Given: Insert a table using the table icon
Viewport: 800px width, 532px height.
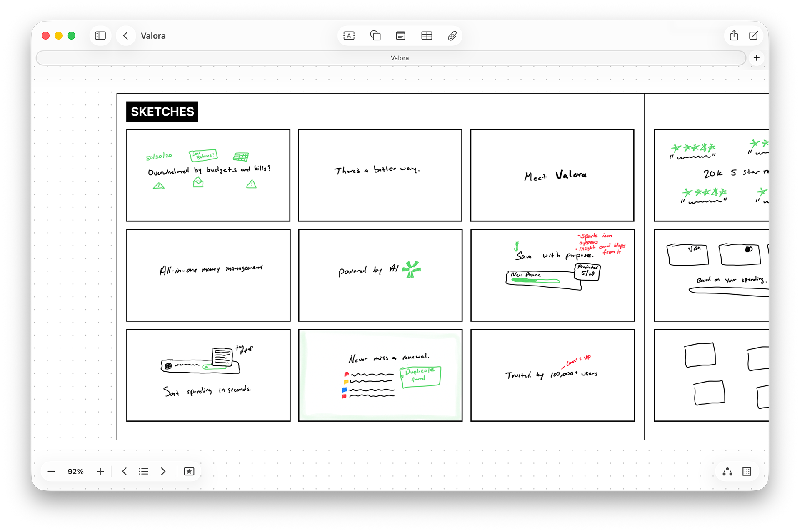Looking at the screenshot, I should tap(427, 36).
